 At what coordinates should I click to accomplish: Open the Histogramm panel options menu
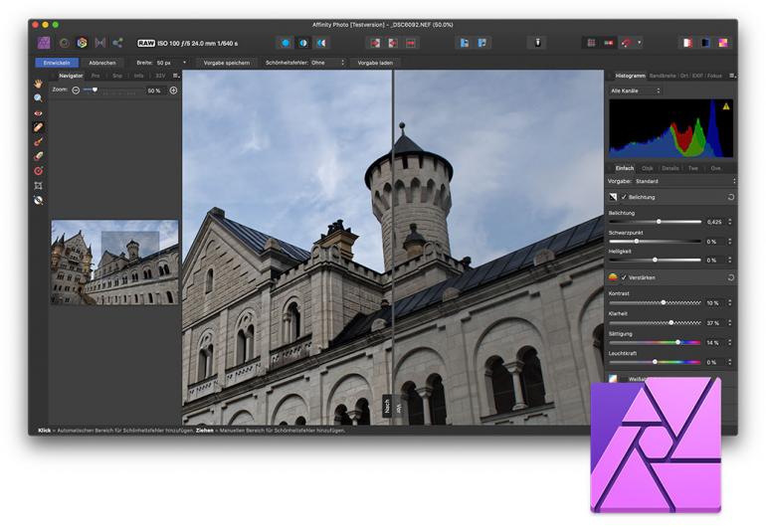point(732,76)
